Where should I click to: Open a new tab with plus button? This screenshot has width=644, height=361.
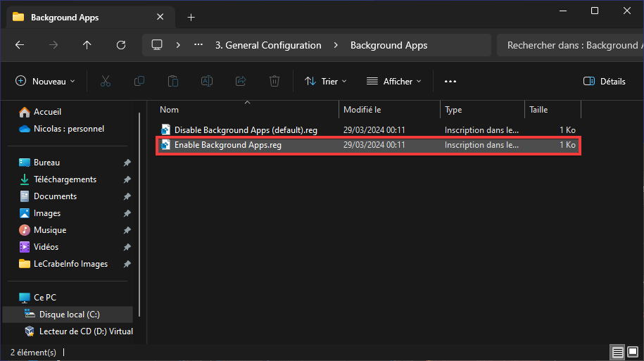(191, 18)
